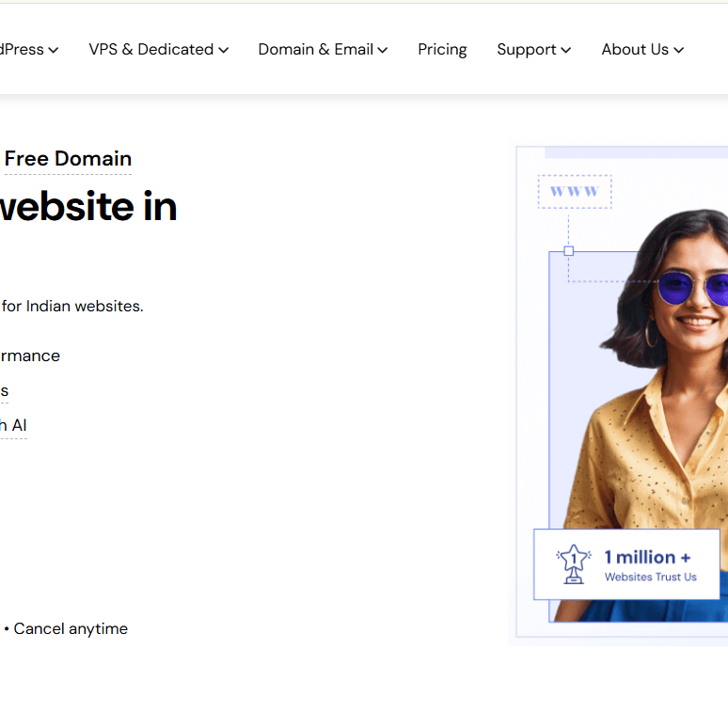
Task: Go to the Pricing page
Action: tap(442, 50)
